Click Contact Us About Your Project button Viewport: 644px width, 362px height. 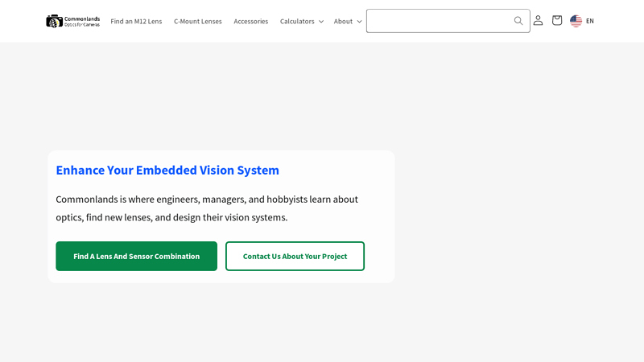(295, 256)
